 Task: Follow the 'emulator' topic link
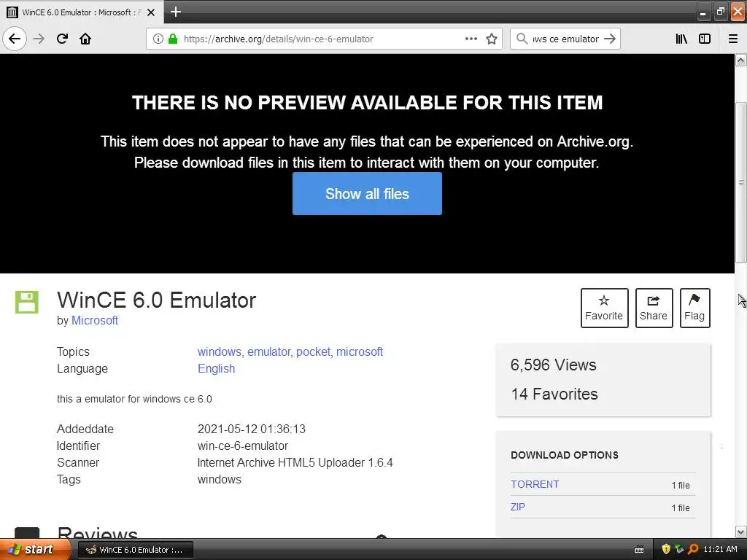pos(268,352)
